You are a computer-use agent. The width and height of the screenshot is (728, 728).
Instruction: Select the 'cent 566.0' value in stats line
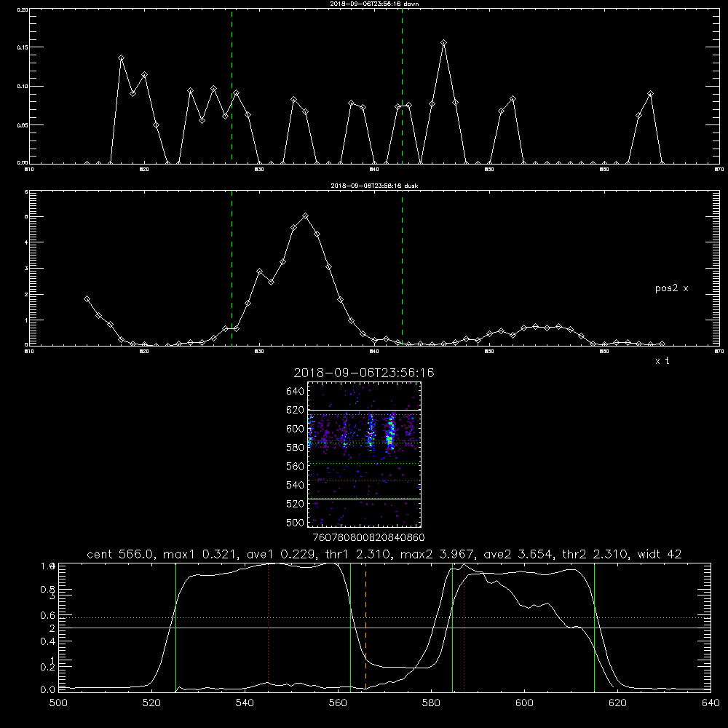point(121,554)
